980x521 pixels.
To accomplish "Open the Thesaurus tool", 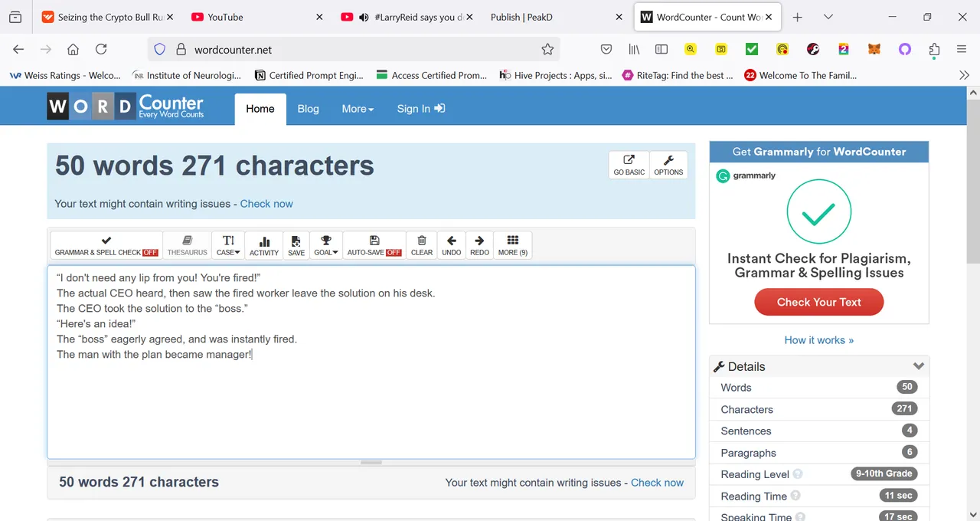I will [188, 245].
